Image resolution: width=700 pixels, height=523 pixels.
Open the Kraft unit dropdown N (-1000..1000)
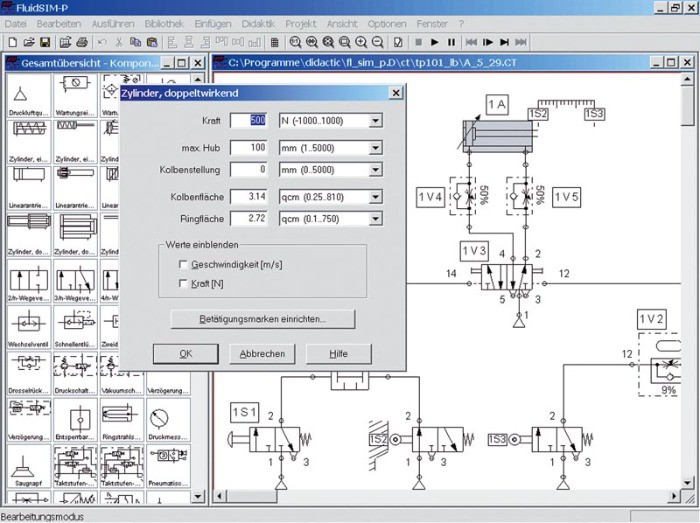pos(376,121)
